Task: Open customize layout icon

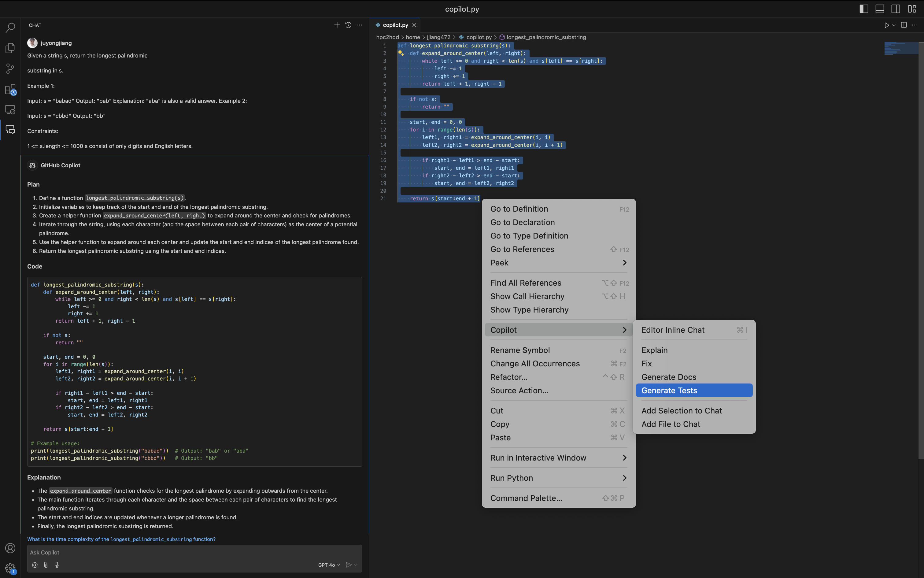Action: [912, 9]
